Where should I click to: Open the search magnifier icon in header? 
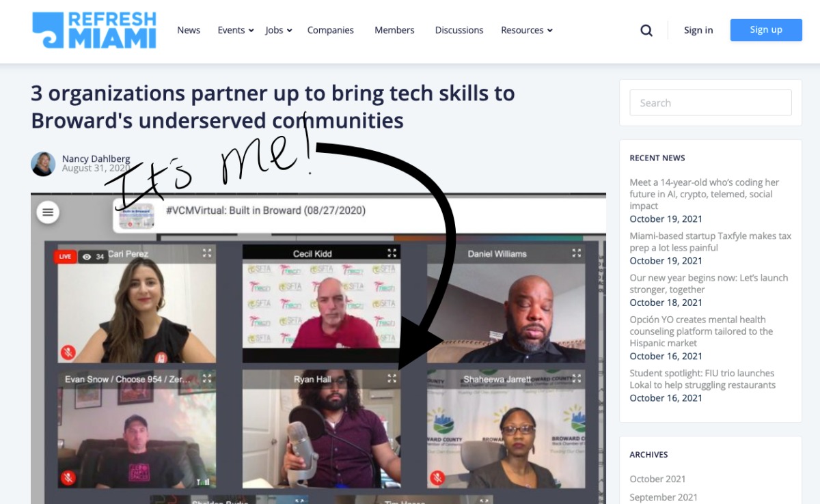[x=646, y=30]
